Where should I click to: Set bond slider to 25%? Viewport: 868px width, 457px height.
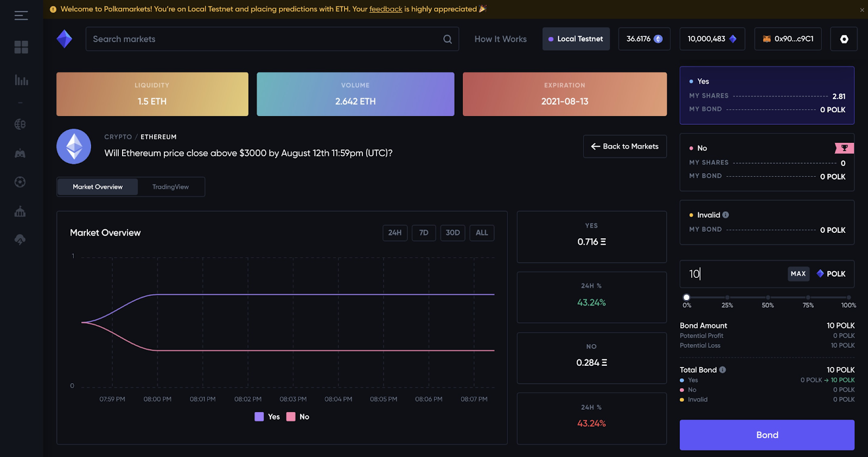727,297
